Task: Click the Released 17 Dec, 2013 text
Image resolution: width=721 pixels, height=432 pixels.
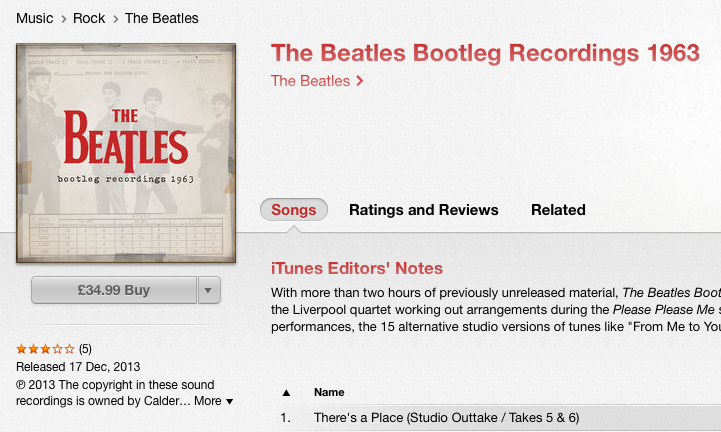Action: coord(76,366)
